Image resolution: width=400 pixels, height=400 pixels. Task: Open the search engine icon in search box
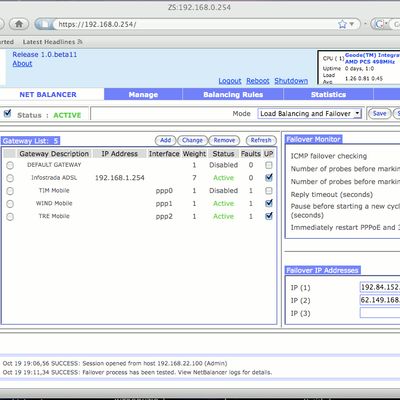click(379, 24)
